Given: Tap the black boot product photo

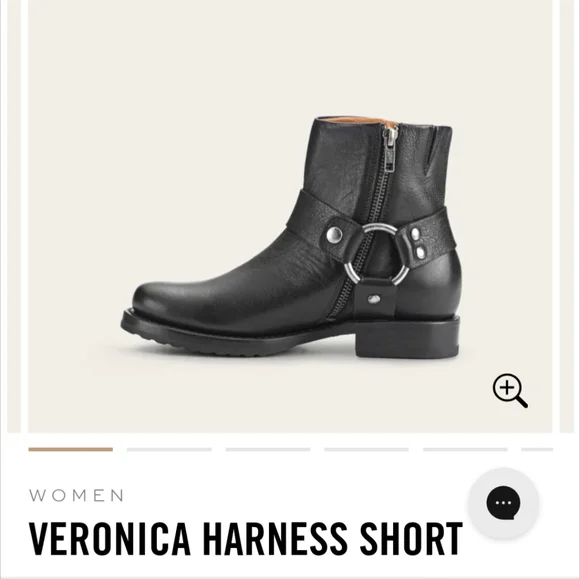Looking at the screenshot, I should [x=290, y=237].
